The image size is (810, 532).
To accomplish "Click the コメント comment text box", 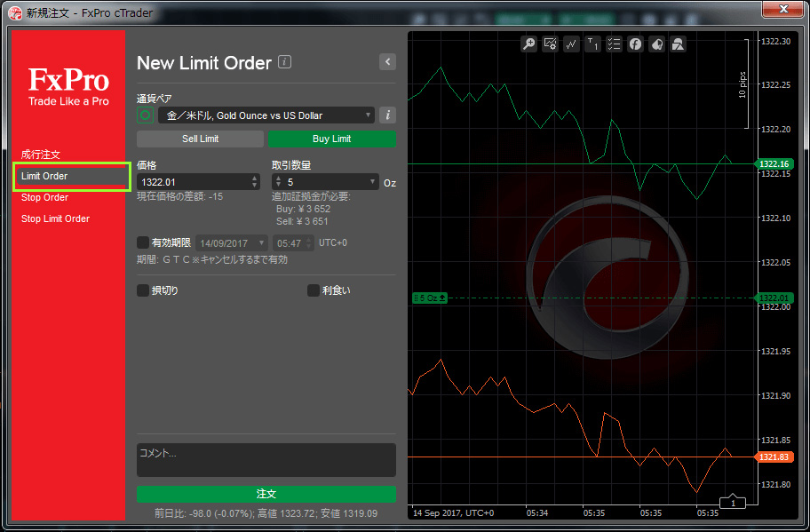I will [266, 460].
